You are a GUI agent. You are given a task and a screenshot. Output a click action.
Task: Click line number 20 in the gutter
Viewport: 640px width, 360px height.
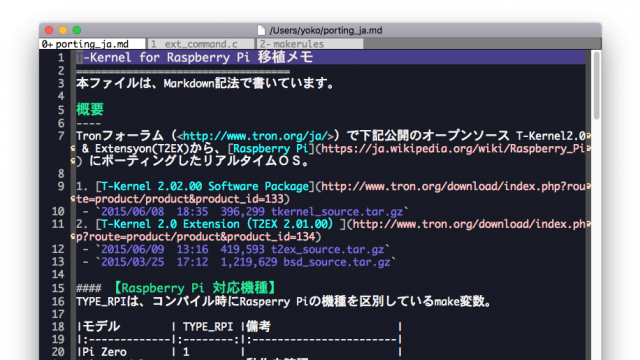[58, 352]
